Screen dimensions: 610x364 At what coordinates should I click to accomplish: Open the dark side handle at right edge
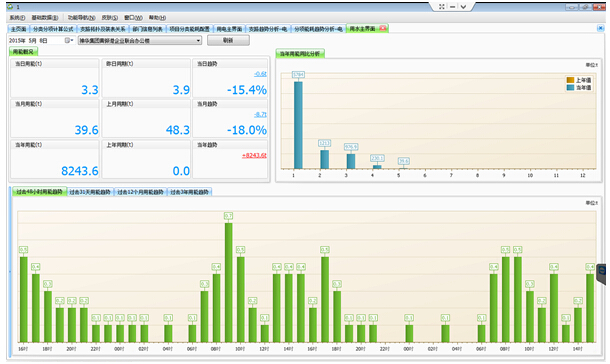pyautogui.click(x=601, y=274)
